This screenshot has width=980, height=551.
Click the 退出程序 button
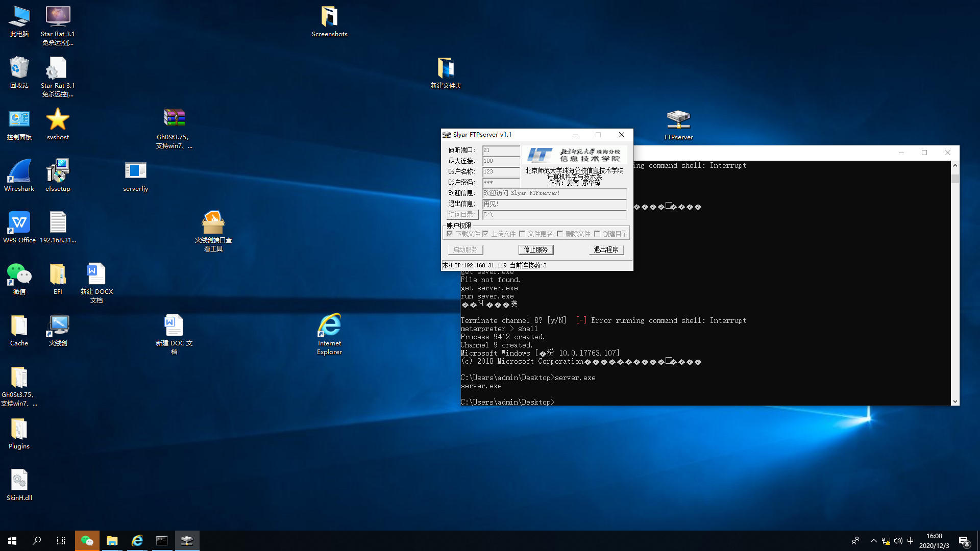pyautogui.click(x=606, y=249)
